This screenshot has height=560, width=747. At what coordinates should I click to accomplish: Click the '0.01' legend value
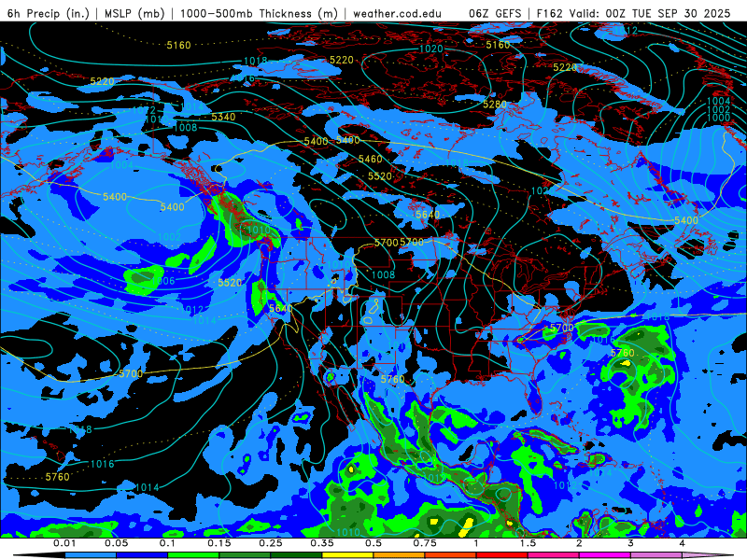point(64,543)
